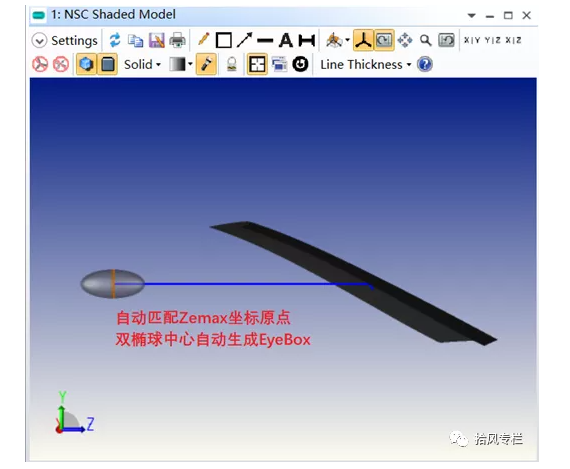The height and width of the screenshot is (469, 570).
Task: Click the Save image icon
Action: pyautogui.click(x=157, y=40)
